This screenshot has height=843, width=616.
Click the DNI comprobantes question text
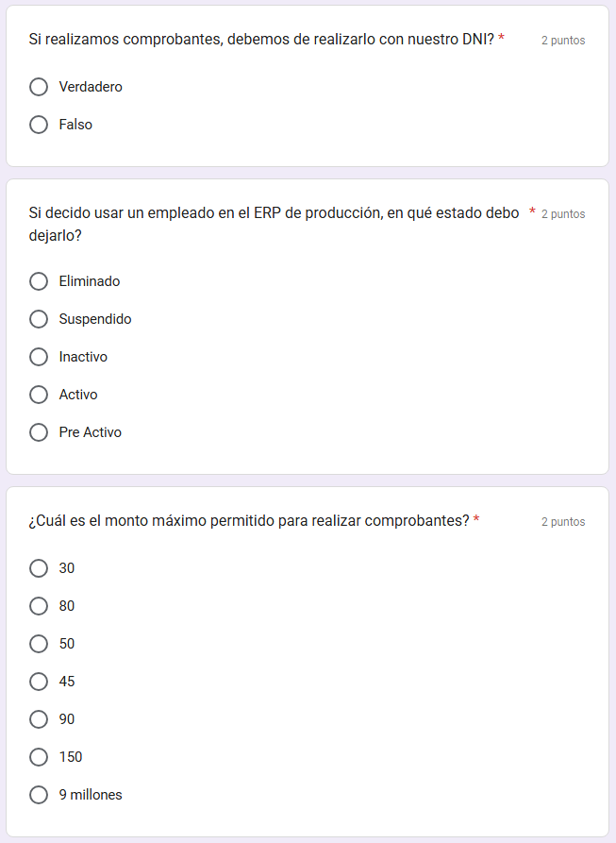(261, 40)
